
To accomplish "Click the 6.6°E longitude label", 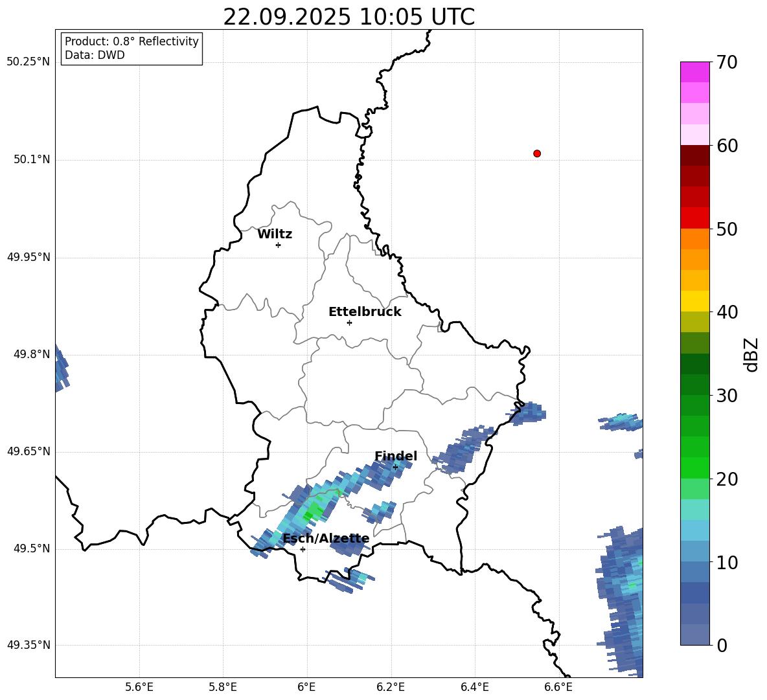I will 558,687.
